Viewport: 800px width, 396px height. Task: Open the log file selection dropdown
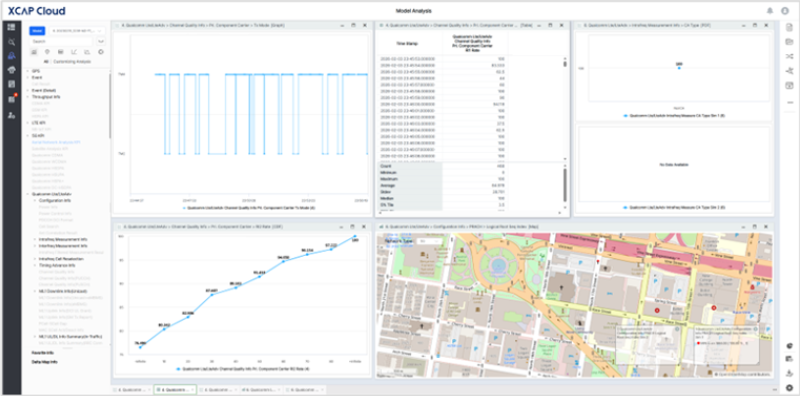point(77,31)
